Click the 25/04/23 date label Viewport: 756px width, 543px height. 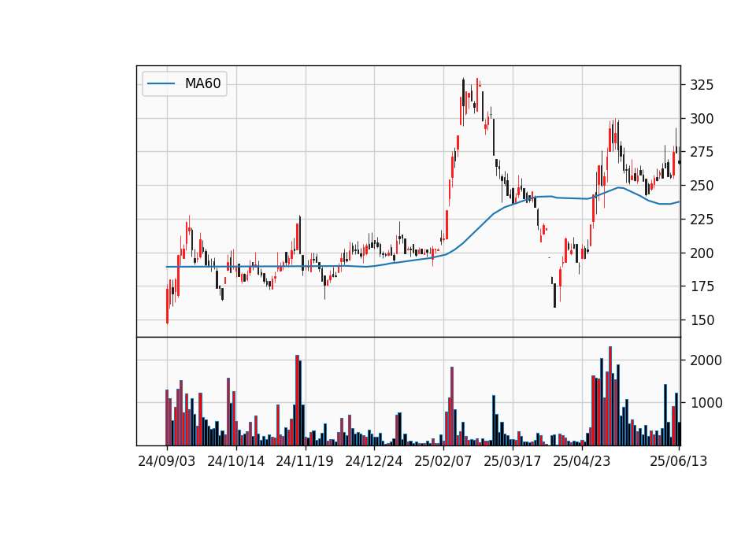coord(582,462)
